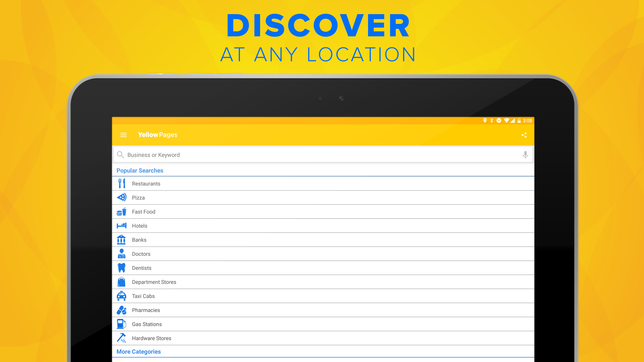Viewport: 644px width, 362px height.
Task: Select the Taxi Cabs car icon
Action: pyautogui.click(x=122, y=296)
